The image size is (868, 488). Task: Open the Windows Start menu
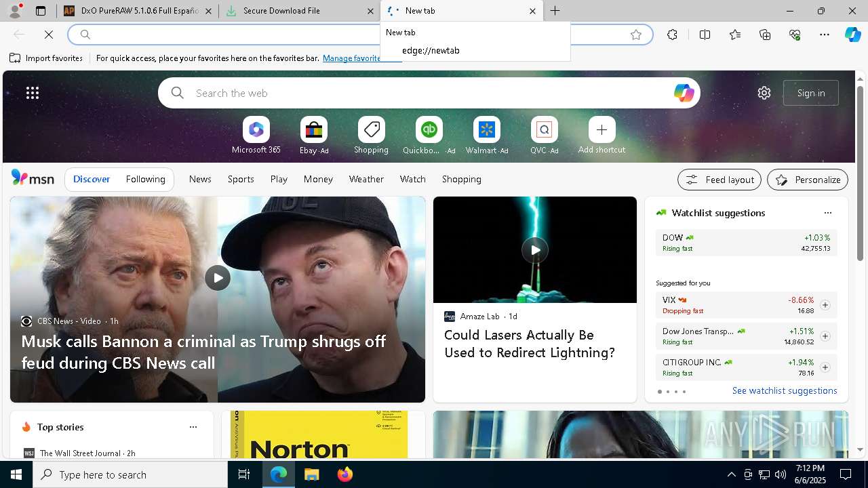[16, 474]
